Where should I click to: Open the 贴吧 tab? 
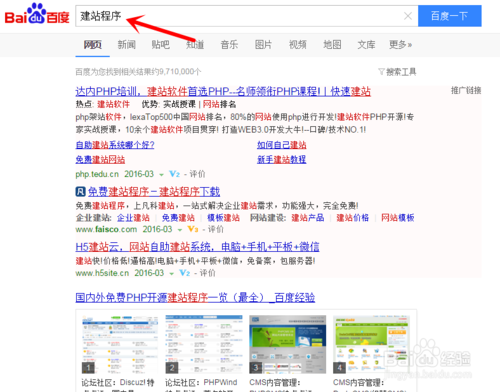161,44
